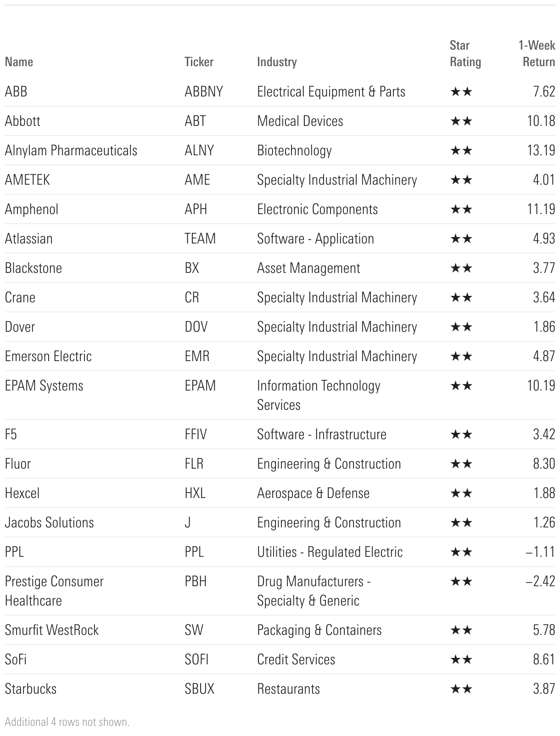The width and height of the screenshot is (560, 736).
Task: Click the 13.19 return value for Alnylam
Action: [x=541, y=151]
